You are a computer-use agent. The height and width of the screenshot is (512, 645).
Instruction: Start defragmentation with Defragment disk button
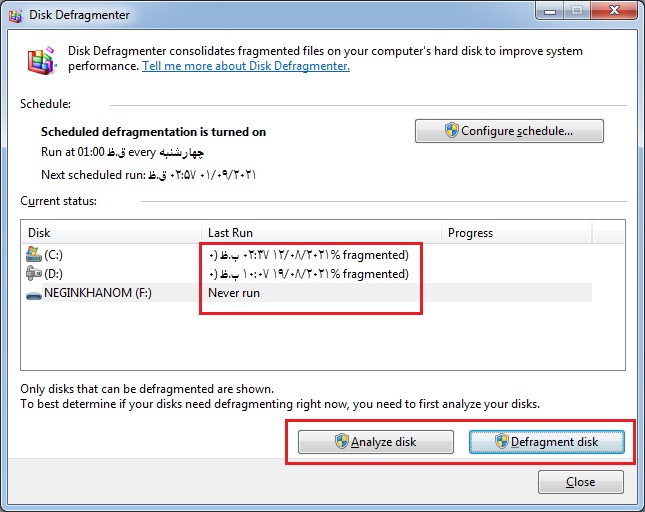pyautogui.click(x=547, y=442)
